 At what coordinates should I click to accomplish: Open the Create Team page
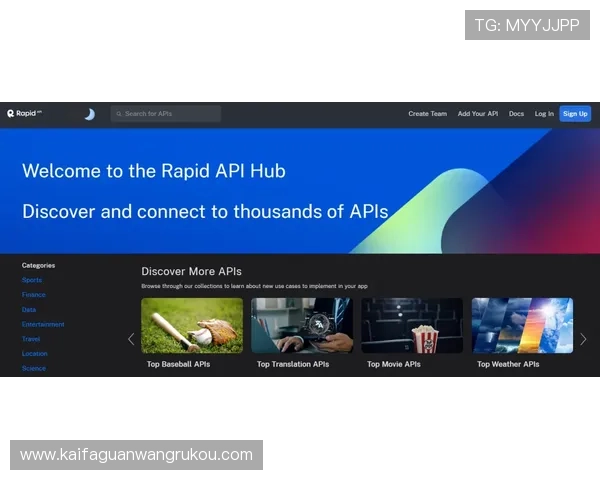click(x=427, y=114)
